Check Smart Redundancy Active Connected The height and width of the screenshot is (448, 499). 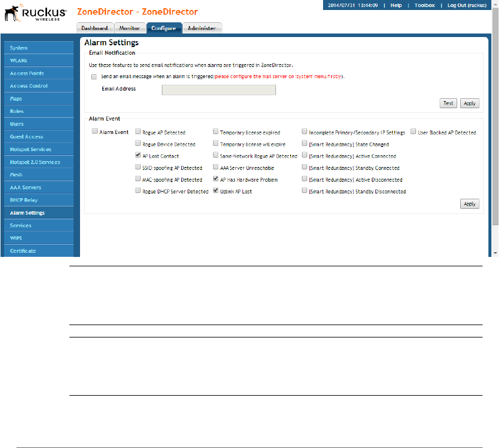click(304, 155)
